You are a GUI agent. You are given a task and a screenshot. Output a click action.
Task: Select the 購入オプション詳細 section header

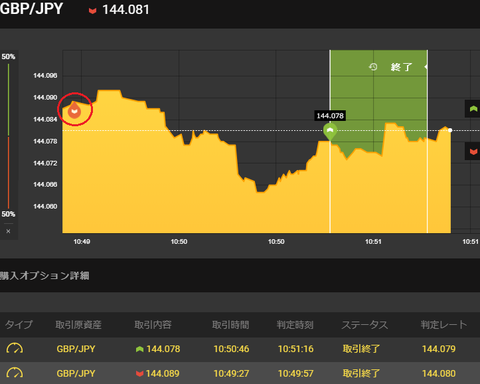click(45, 276)
